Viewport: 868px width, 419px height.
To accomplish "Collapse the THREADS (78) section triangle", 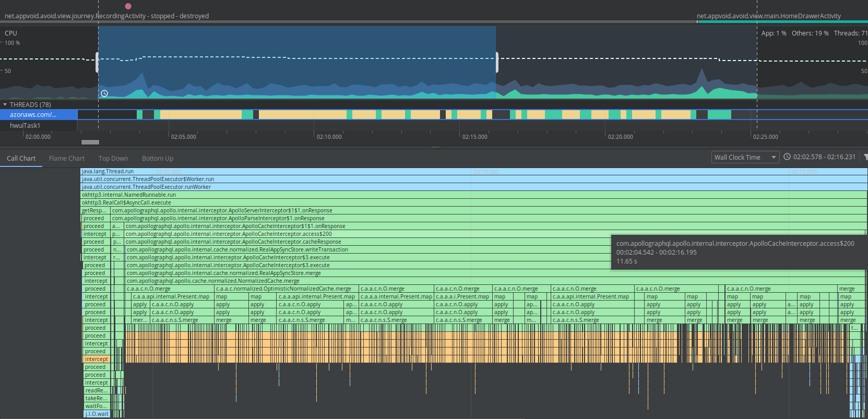I will coord(5,105).
